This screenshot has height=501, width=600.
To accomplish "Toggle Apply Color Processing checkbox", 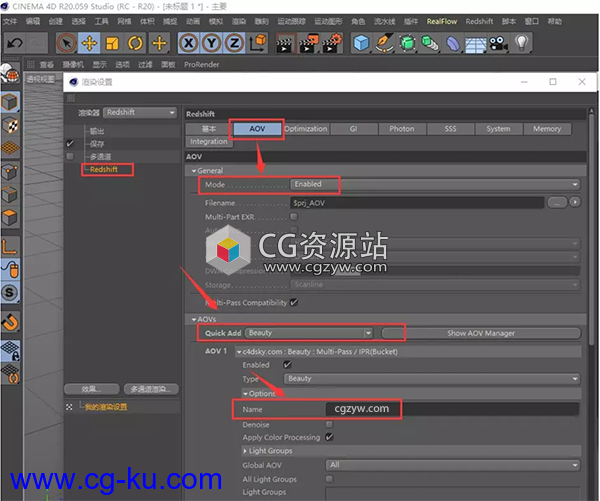I will click(x=329, y=437).
